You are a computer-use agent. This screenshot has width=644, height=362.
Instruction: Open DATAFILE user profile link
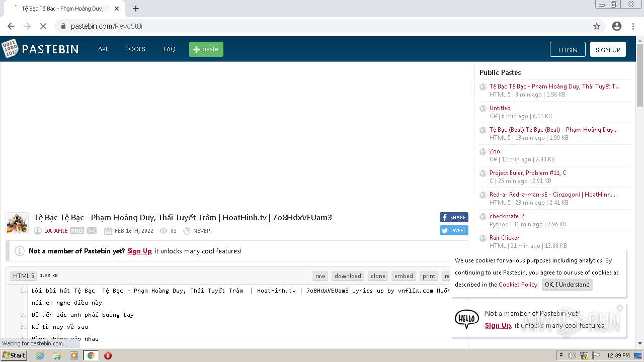[56, 231]
